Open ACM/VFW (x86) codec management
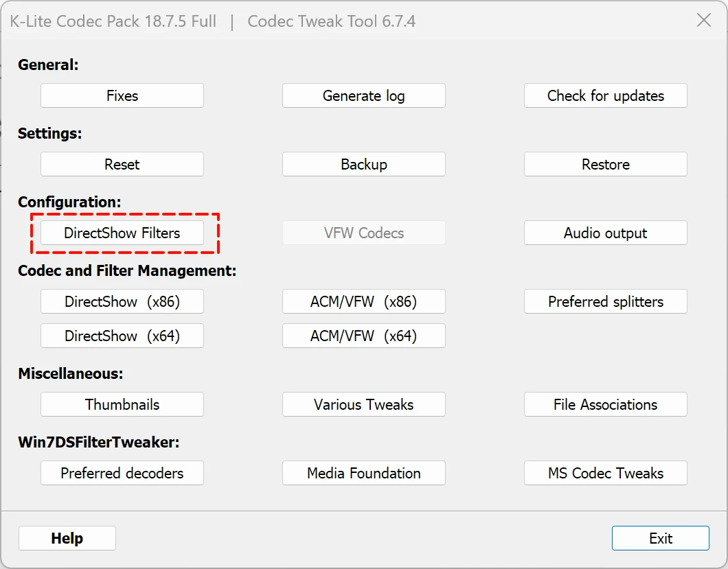The image size is (728, 569). tap(363, 302)
